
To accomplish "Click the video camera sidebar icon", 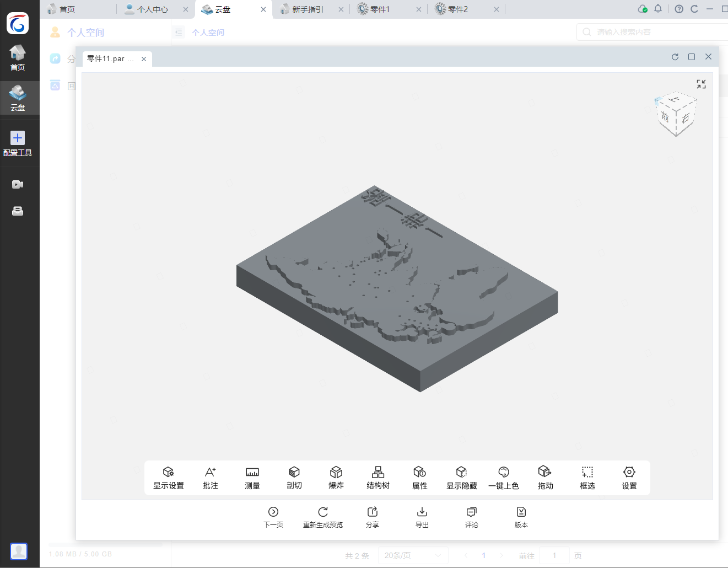I will (18, 185).
